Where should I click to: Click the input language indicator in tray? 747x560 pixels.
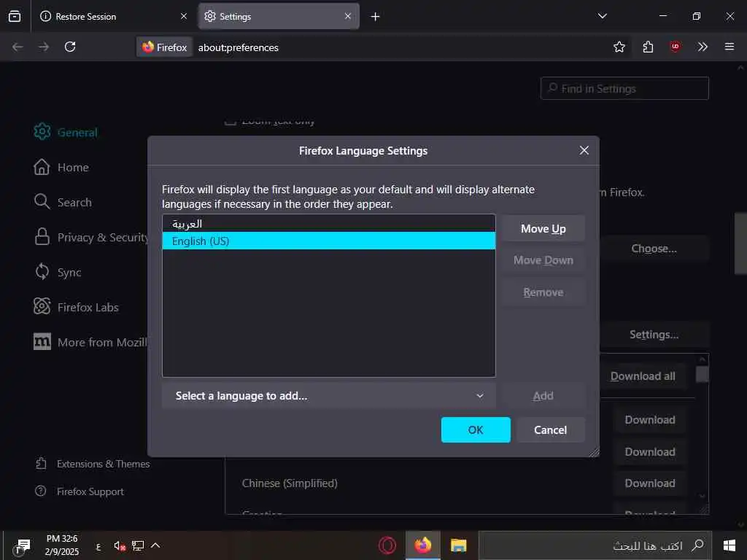[98, 547]
